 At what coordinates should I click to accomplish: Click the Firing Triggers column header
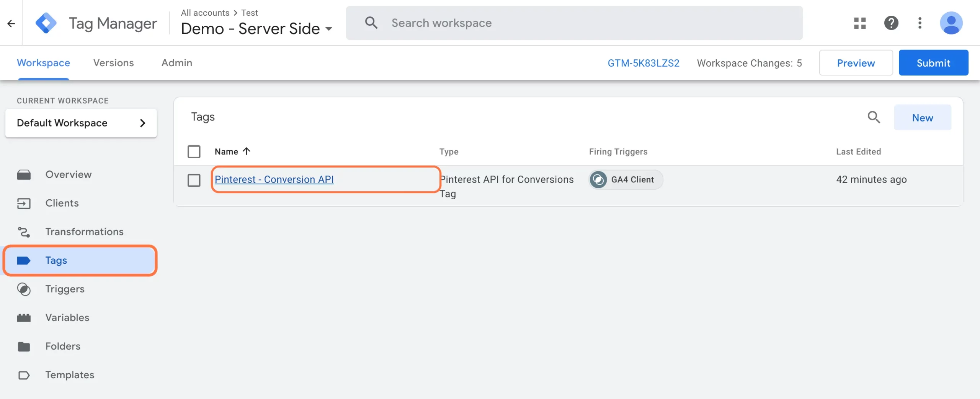(618, 152)
